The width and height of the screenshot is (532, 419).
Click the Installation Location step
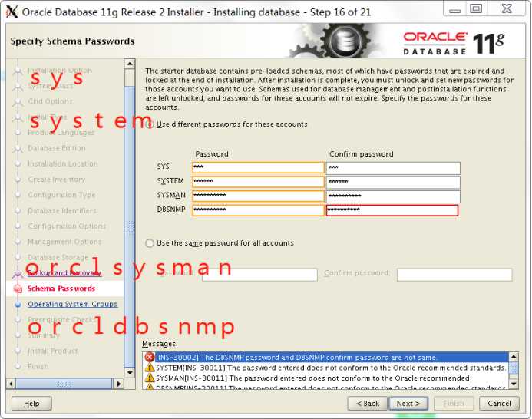[63, 164]
